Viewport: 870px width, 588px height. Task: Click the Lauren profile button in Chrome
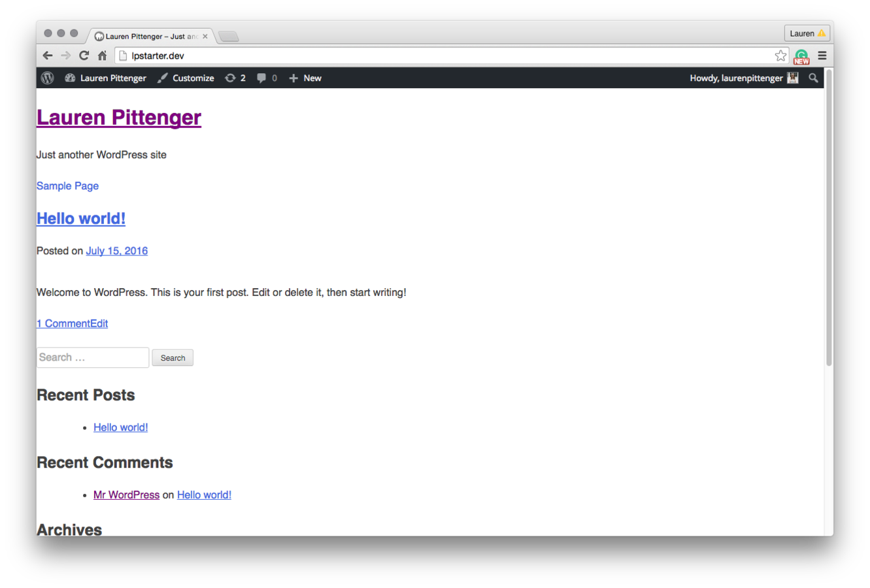(807, 33)
